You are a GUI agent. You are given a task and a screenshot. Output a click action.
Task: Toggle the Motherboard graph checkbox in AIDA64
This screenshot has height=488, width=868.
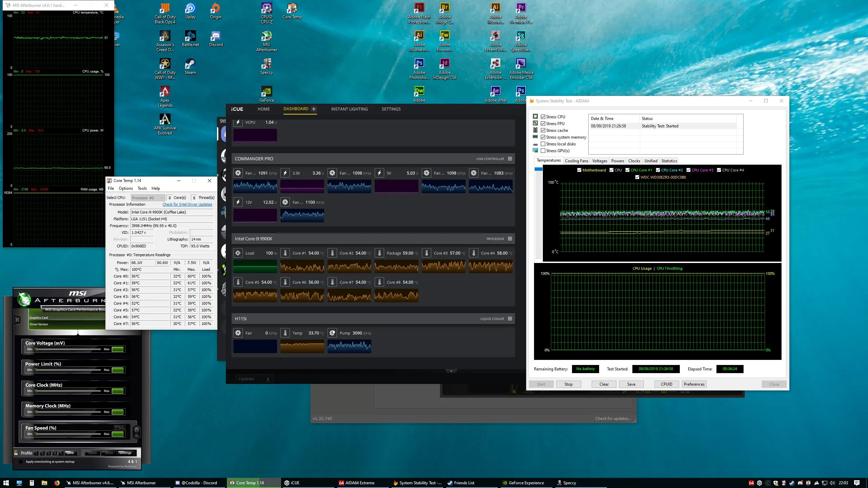tap(579, 170)
